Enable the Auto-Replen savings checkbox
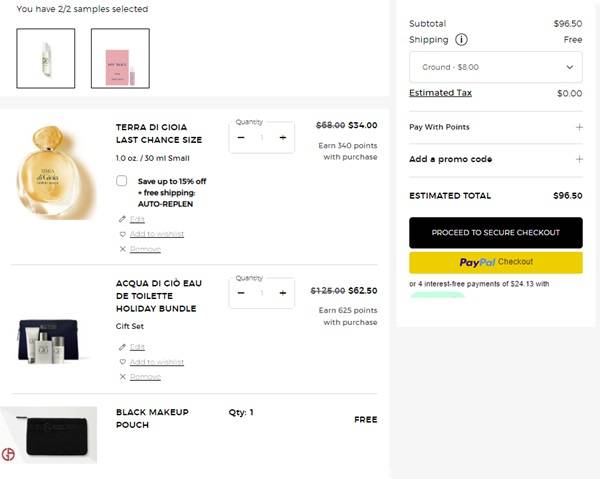The height and width of the screenshot is (479, 600). point(123,181)
